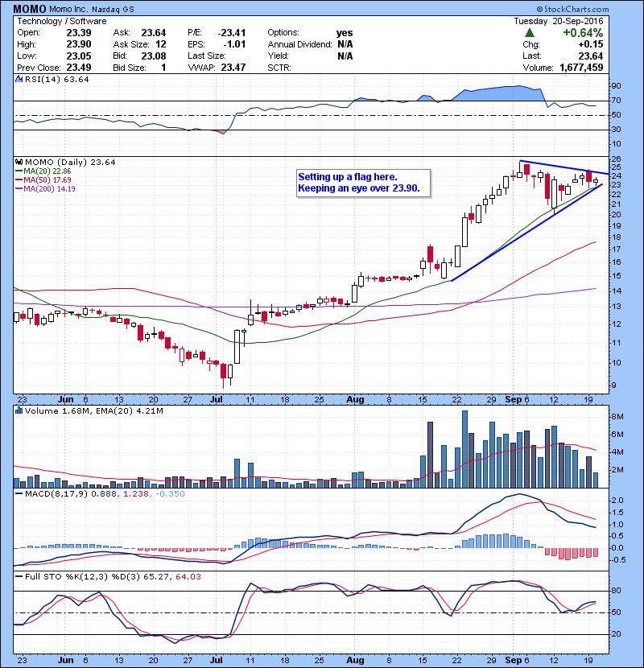Click the Low 23.05 value

click(x=78, y=56)
